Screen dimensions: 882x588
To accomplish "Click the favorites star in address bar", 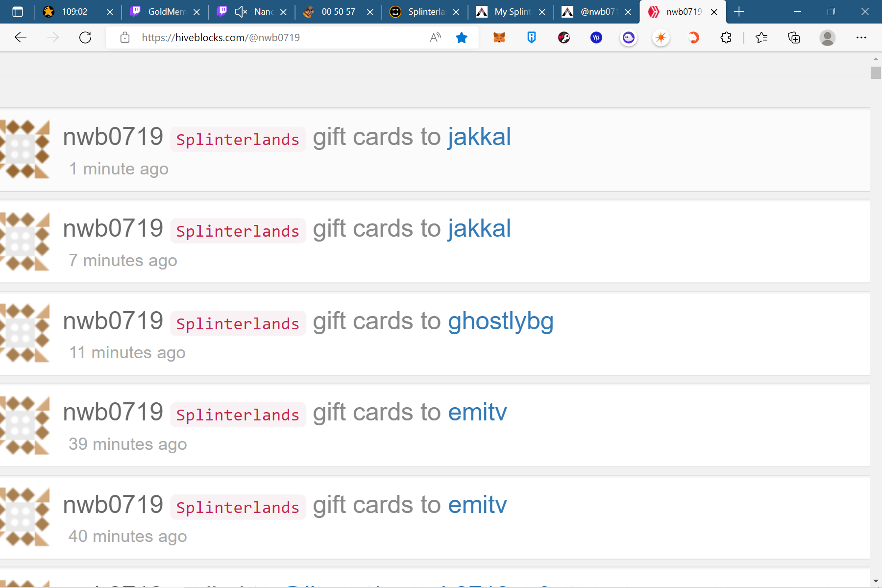I will (462, 37).
